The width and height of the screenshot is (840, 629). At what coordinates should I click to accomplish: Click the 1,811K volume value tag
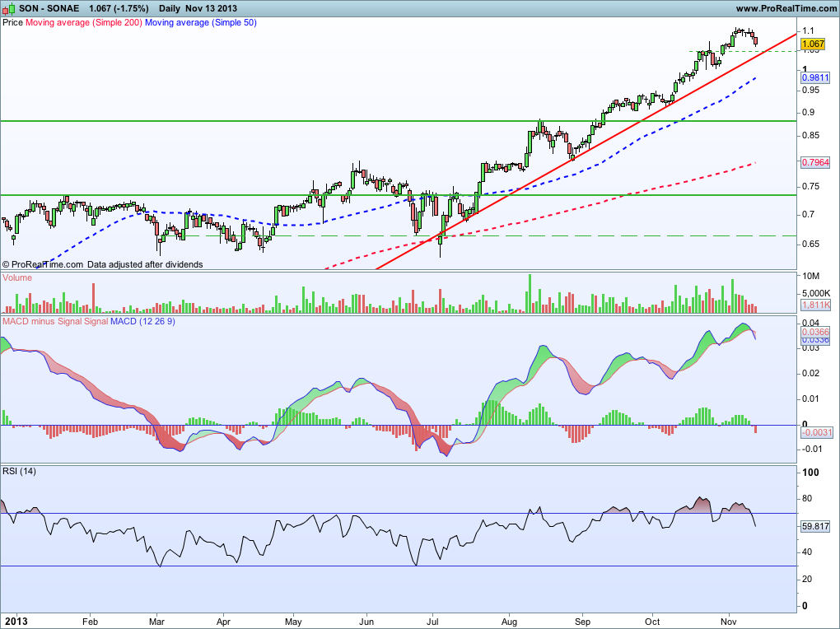click(815, 305)
